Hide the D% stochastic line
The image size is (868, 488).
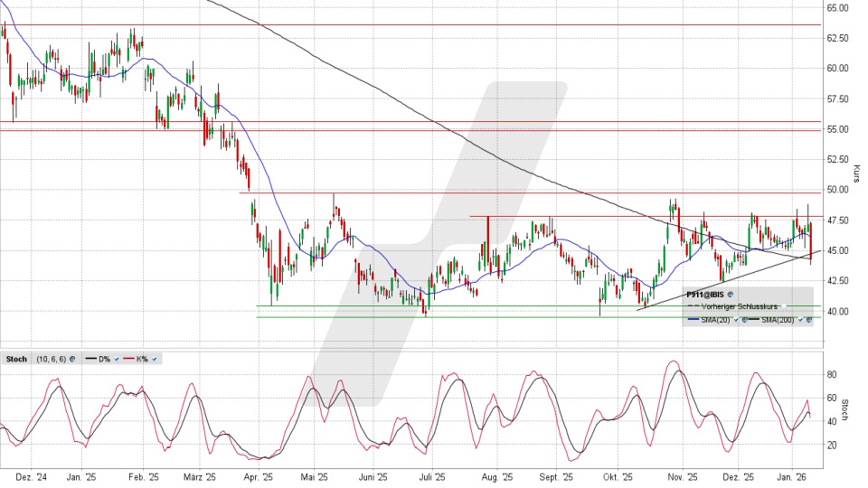coord(116,359)
